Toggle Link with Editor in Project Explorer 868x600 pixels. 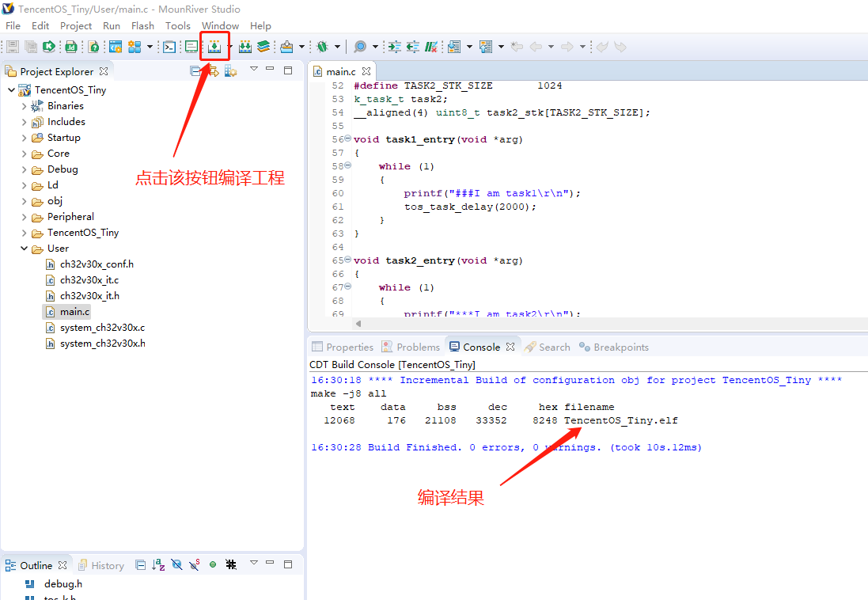tap(213, 71)
